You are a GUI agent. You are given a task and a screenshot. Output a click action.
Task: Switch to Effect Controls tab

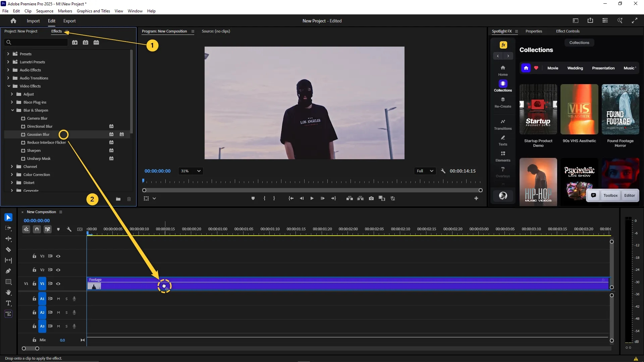(x=568, y=31)
